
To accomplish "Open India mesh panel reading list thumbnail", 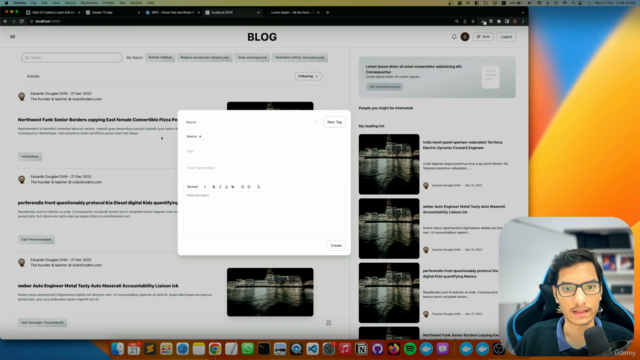I will pos(389,164).
